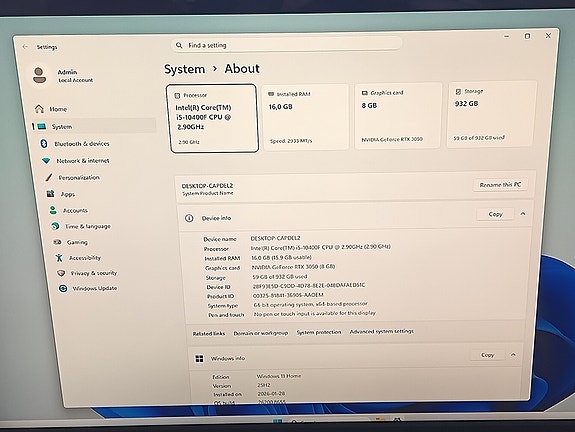
Task: Click '64-bit operating system' system type text
Action: coord(310,304)
